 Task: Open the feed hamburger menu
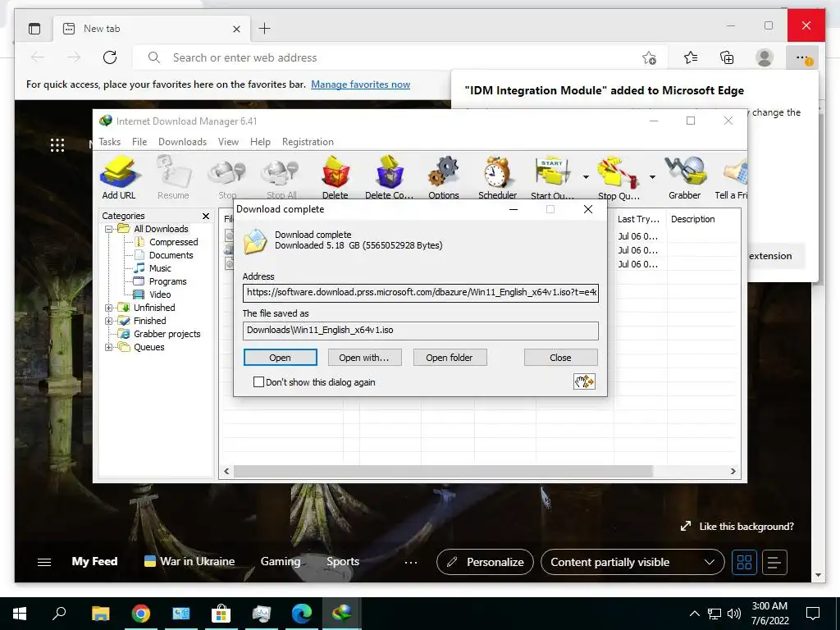[x=44, y=562]
